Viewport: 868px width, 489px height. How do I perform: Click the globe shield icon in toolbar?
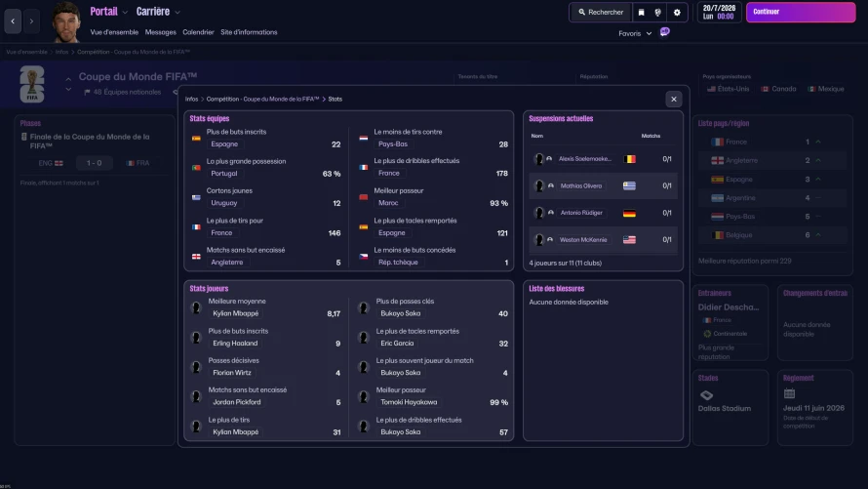tap(657, 12)
